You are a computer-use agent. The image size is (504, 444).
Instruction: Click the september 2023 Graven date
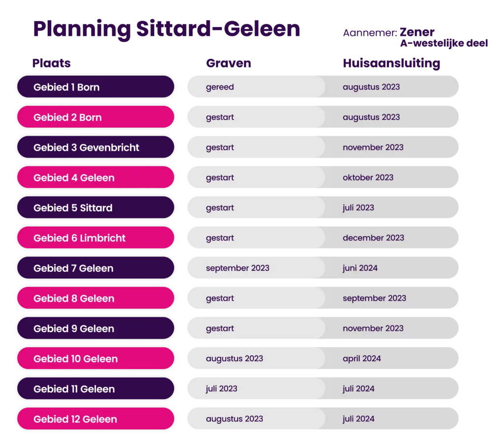coord(238,268)
